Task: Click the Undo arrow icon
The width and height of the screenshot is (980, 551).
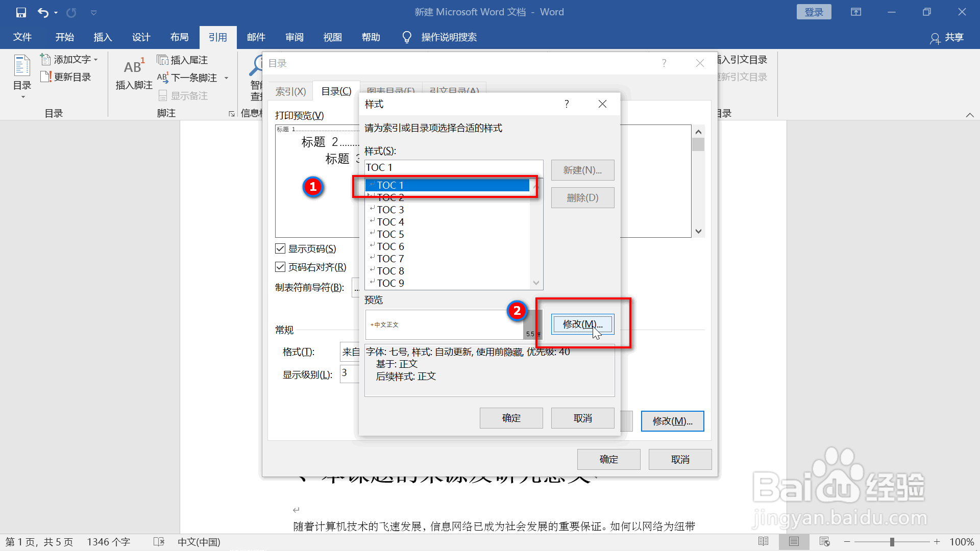Action: pyautogui.click(x=43, y=12)
